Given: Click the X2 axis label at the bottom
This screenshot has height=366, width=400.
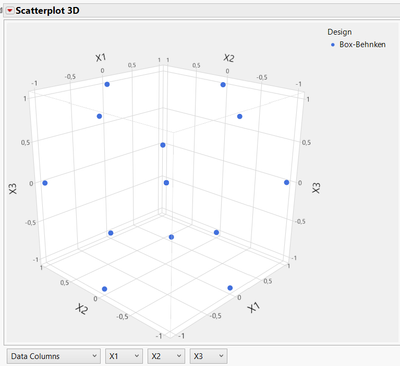Looking at the screenshot, I should point(82,309).
